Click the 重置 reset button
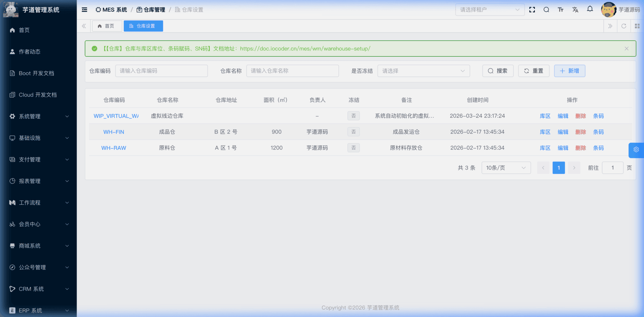 point(534,71)
